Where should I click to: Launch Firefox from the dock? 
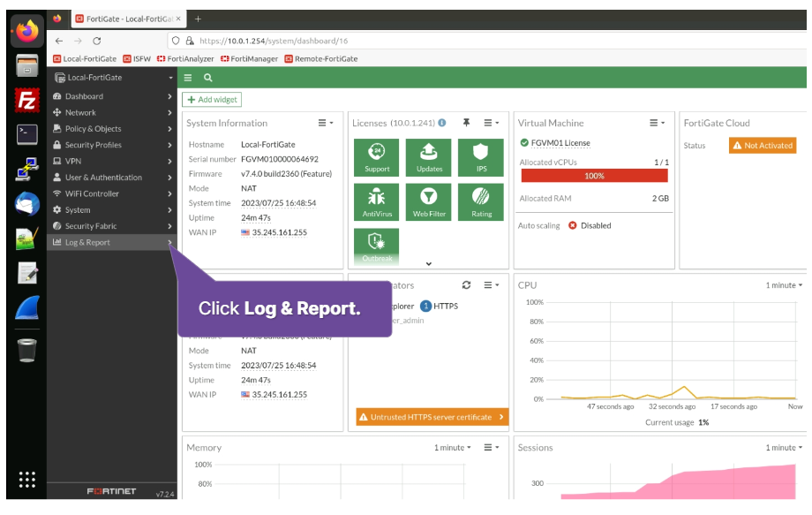27,31
